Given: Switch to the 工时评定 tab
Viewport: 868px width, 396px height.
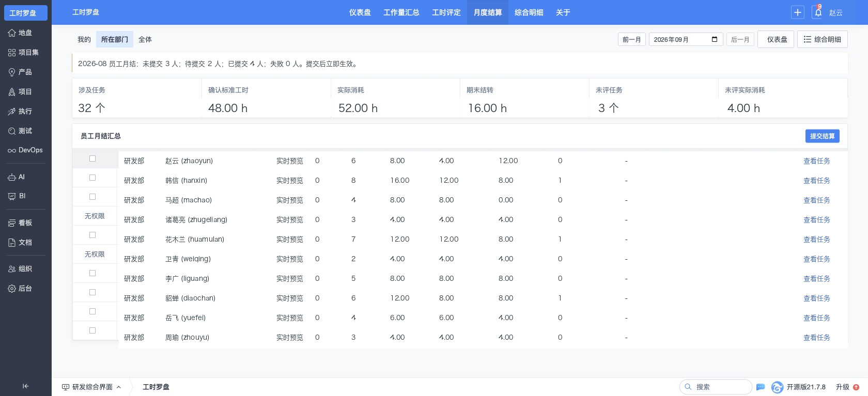Looking at the screenshot, I should click(x=446, y=12).
